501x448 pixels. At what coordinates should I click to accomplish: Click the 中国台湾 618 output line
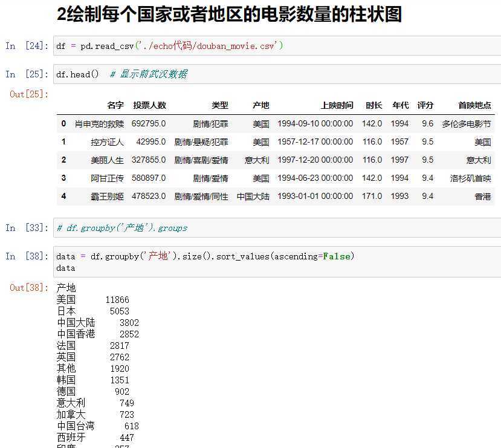pos(98,426)
